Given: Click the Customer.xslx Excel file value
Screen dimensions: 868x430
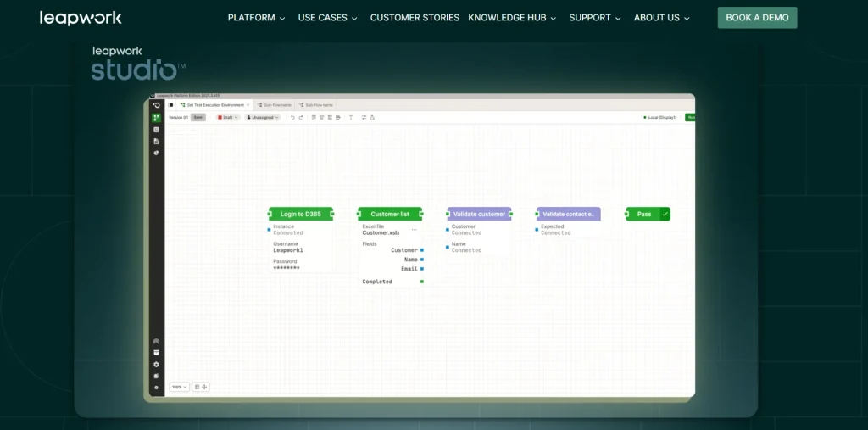Looking at the screenshot, I should (x=381, y=232).
